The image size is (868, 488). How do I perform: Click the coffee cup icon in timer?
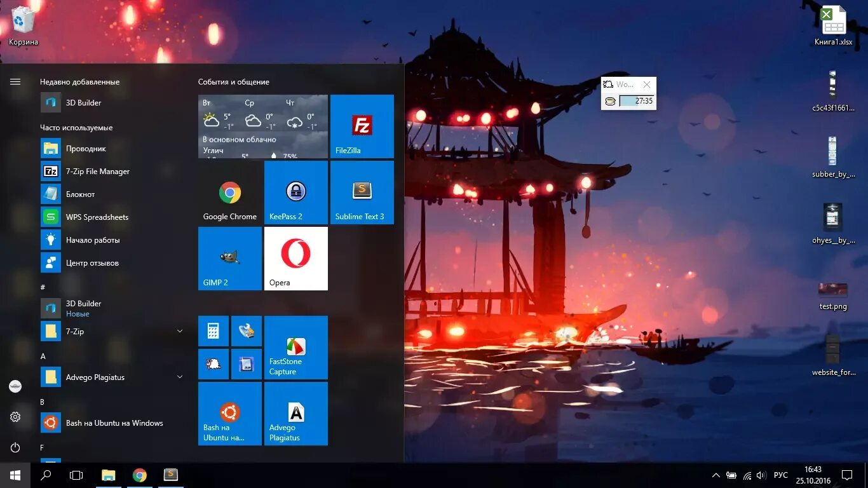(x=611, y=101)
